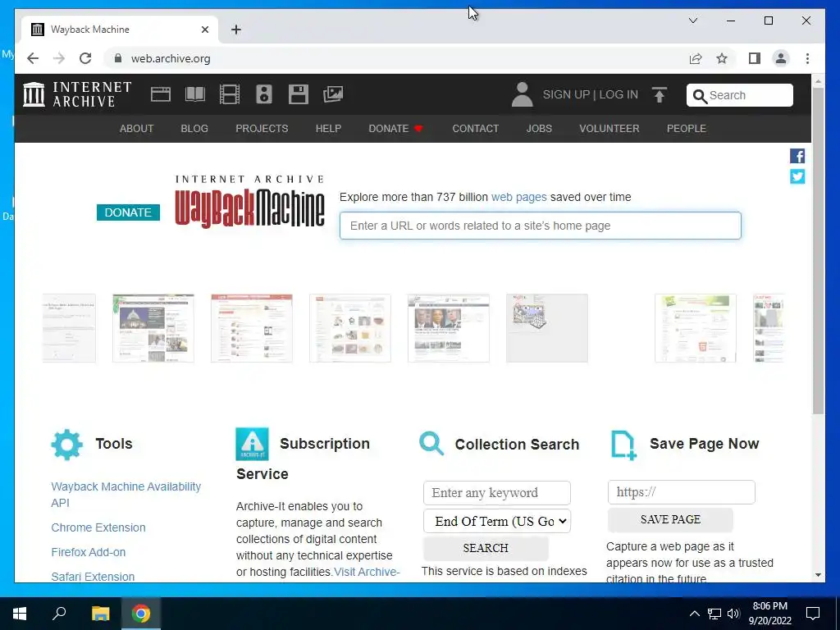Select the Wayback Machine browser tab
840x630 pixels.
click(120, 30)
